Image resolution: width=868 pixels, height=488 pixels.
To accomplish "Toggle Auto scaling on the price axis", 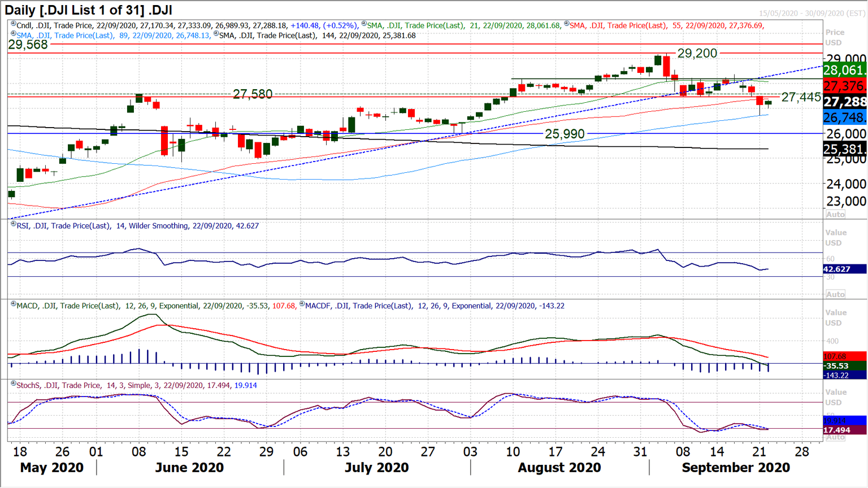I will coord(837,213).
